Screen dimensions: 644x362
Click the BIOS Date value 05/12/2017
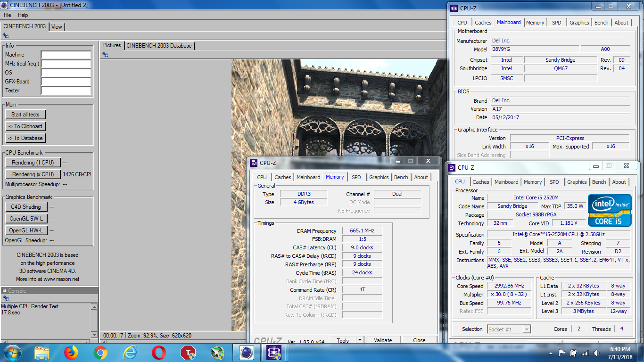(x=560, y=117)
